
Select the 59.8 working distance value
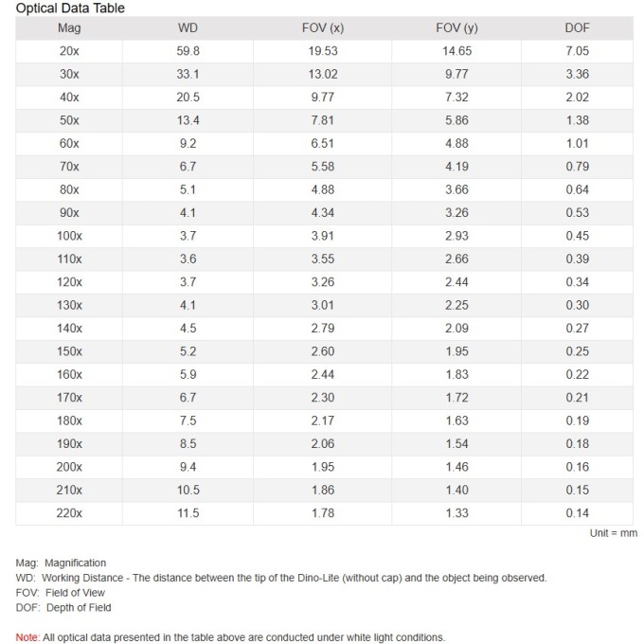pyautogui.click(x=188, y=51)
